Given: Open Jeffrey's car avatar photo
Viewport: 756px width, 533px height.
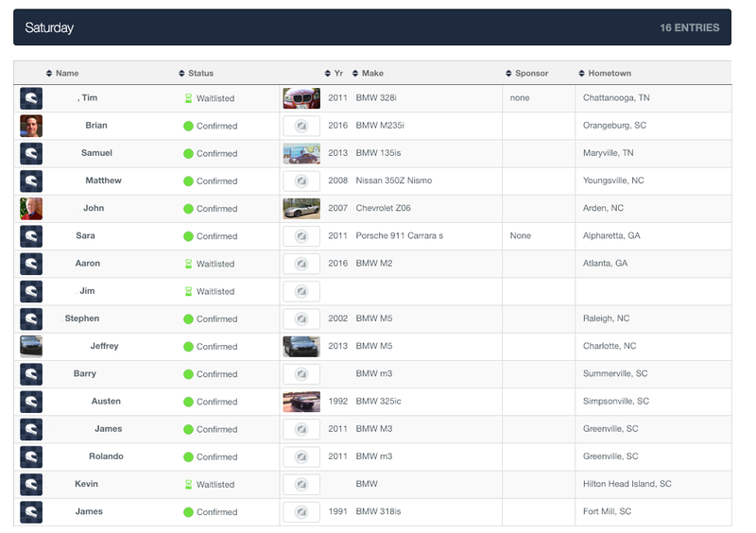Looking at the screenshot, I should tap(31, 346).
